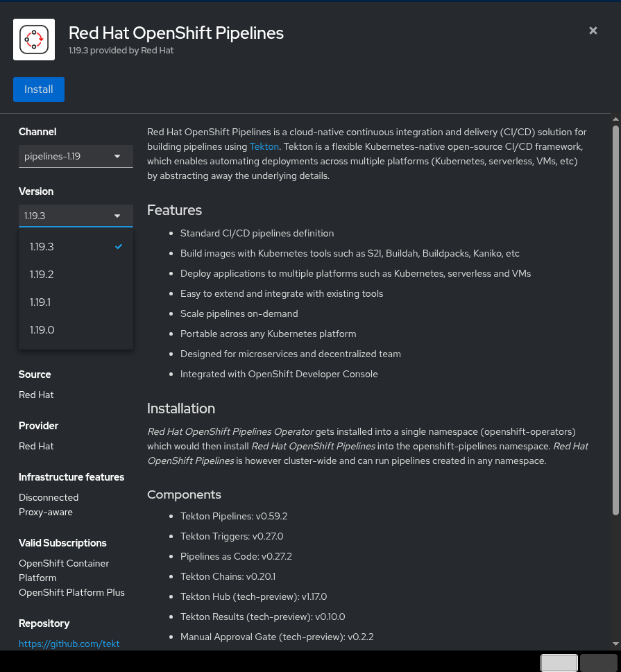Click the checkmark next to version 1.19.3
This screenshot has width=621, height=672.
click(119, 246)
